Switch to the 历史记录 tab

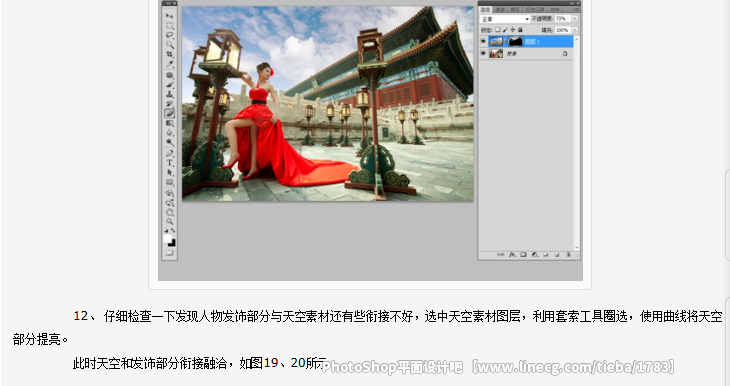(x=535, y=9)
